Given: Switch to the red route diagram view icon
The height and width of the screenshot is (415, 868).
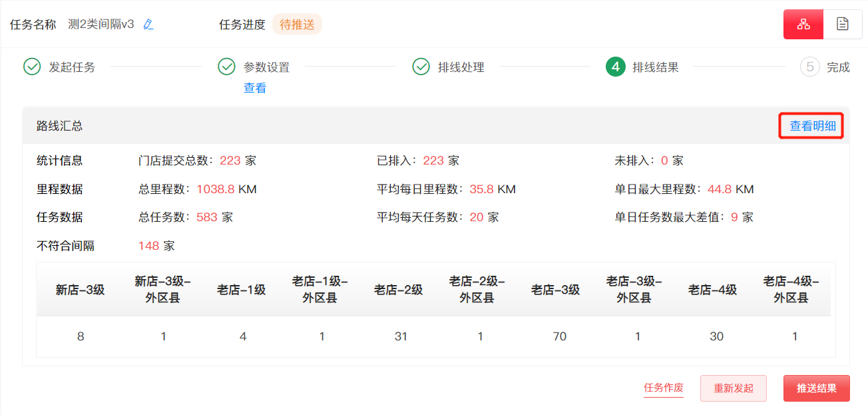Looking at the screenshot, I should 803,25.
